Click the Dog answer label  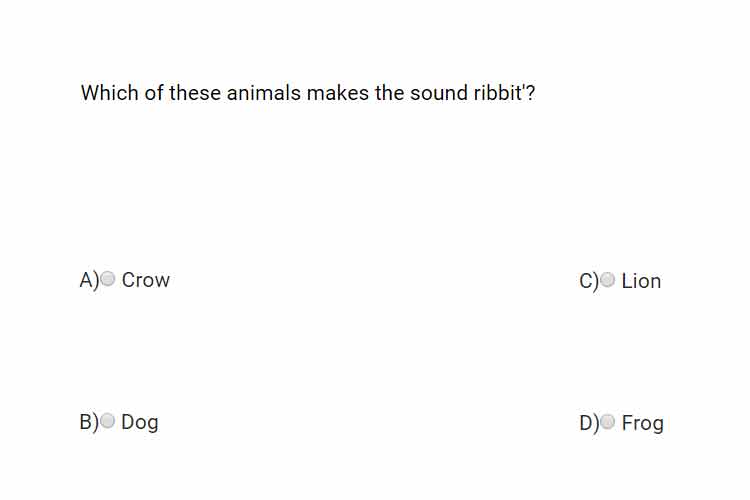click(140, 423)
